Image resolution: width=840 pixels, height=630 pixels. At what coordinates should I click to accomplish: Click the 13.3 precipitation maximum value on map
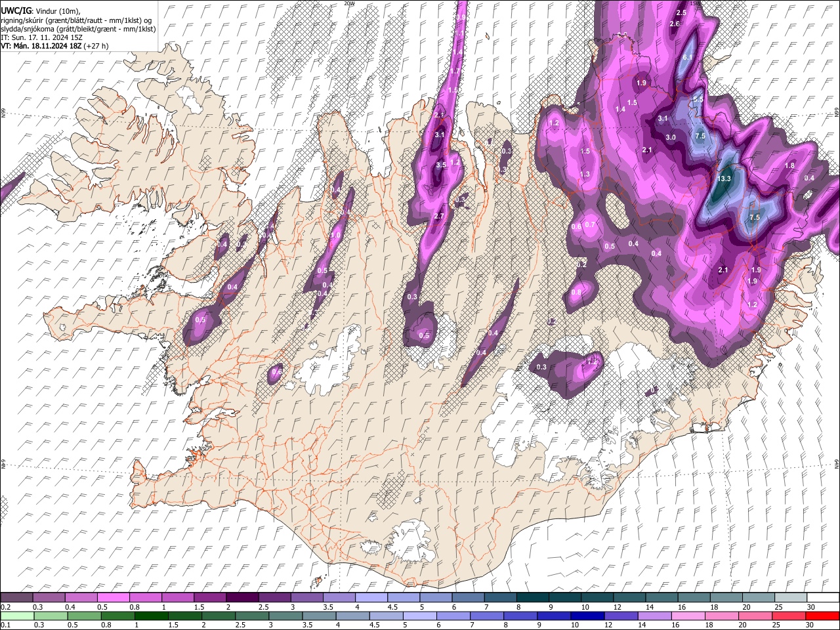coord(724,178)
